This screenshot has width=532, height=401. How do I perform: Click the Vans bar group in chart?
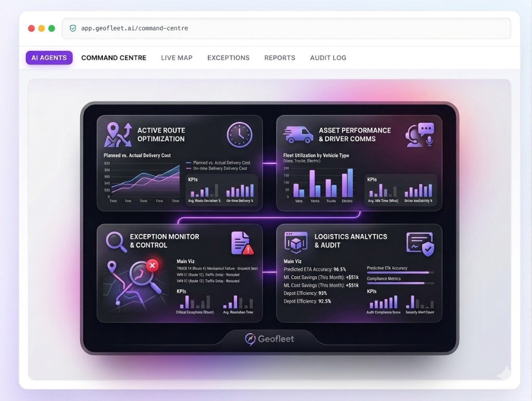point(299,190)
